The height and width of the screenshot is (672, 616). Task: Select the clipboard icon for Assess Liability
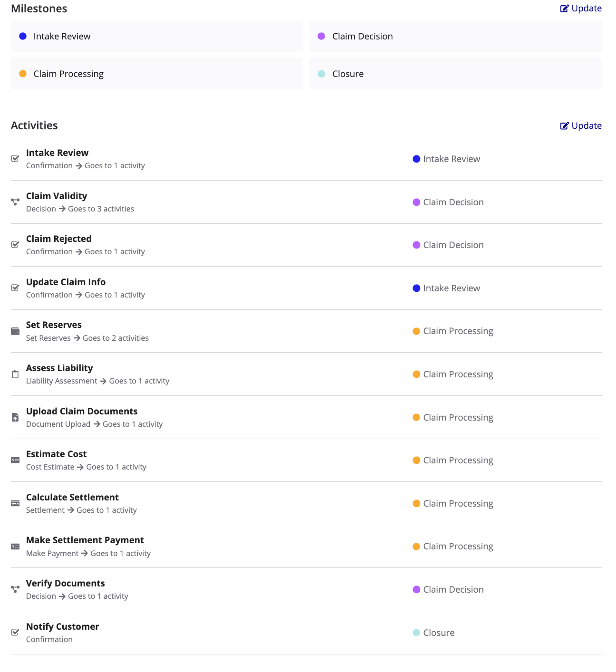click(x=15, y=374)
